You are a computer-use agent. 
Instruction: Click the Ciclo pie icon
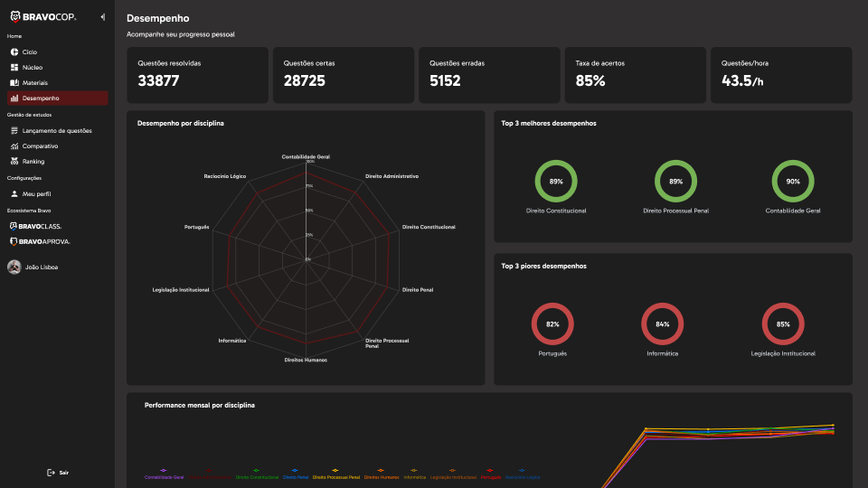click(x=14, y=52)
